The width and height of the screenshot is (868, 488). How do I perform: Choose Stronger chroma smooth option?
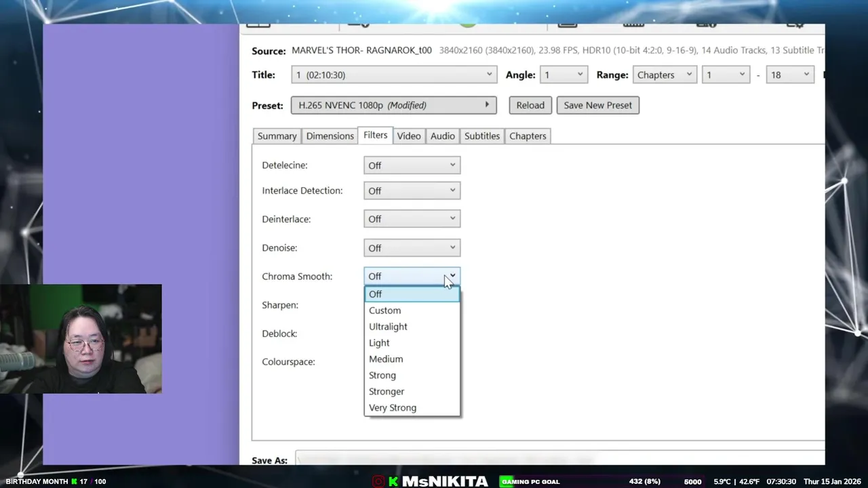coord(412,392)
